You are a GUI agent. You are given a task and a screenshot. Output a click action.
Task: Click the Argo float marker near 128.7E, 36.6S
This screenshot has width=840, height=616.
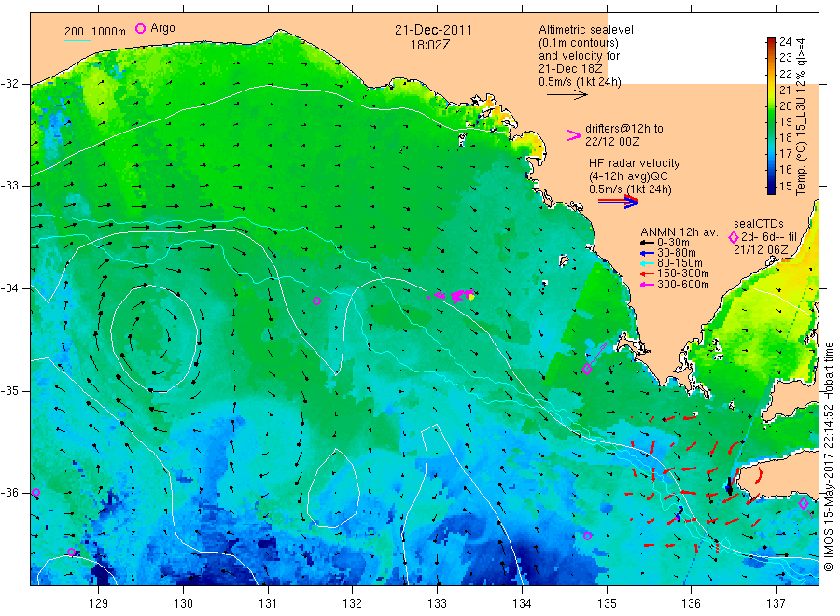[71, 553]
